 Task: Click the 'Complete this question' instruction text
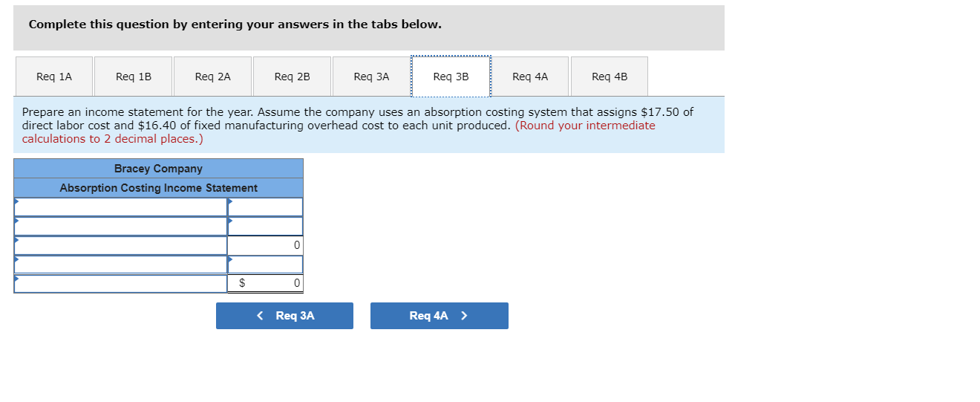tap(235, 25)
